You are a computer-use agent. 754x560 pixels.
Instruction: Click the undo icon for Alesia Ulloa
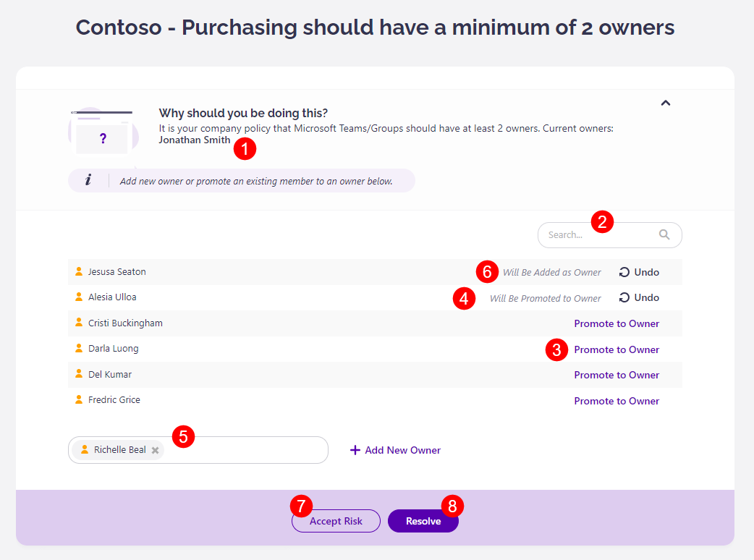pos(624,297)
